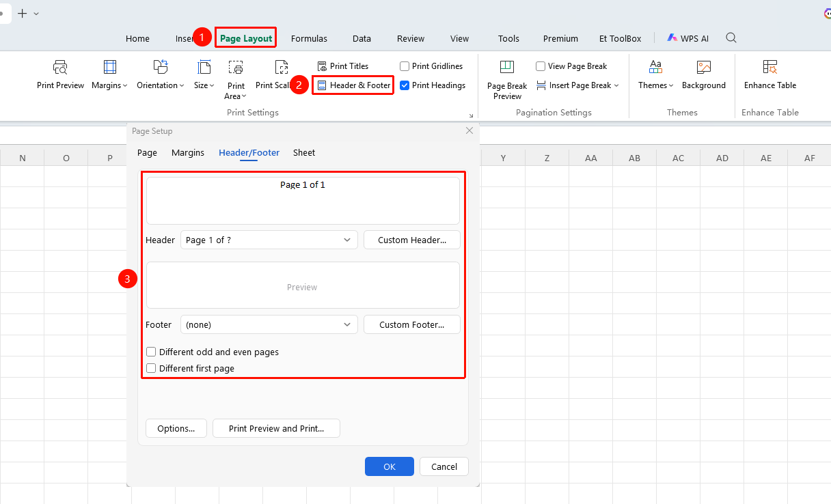
Task: Open the Header preset combo box
Action: (x=269, y=240)
